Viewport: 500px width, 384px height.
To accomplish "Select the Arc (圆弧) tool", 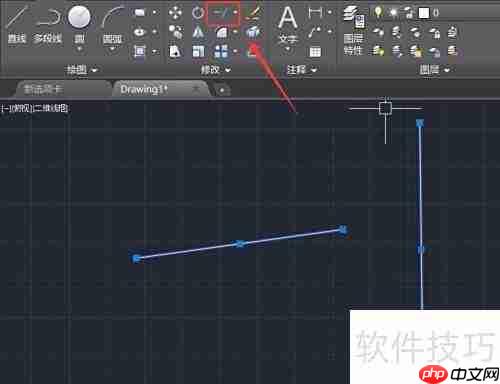I will pos(112,23).
